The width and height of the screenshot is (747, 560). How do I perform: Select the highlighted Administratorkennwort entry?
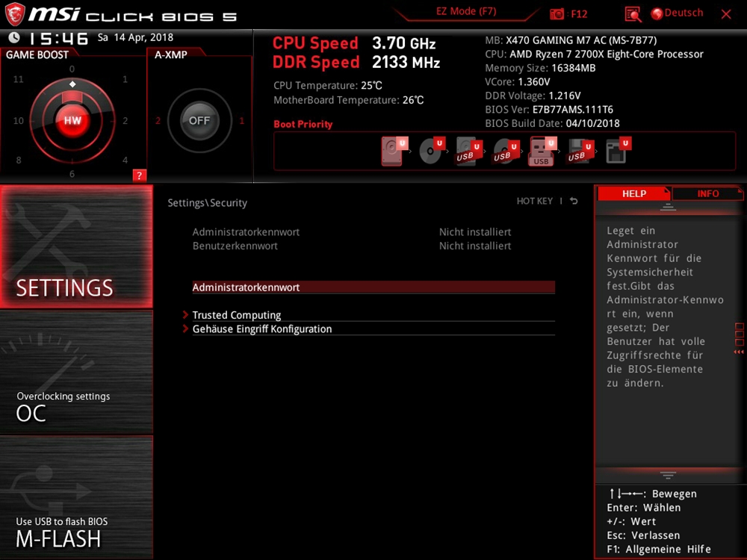pos(373,287)
